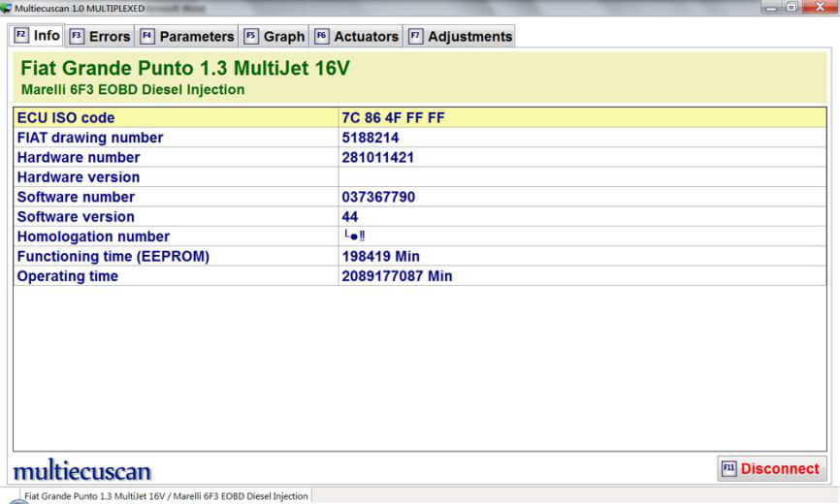Click the F6 key icon beside Actuators
The image size is (840, 504).
coord(322,37)
